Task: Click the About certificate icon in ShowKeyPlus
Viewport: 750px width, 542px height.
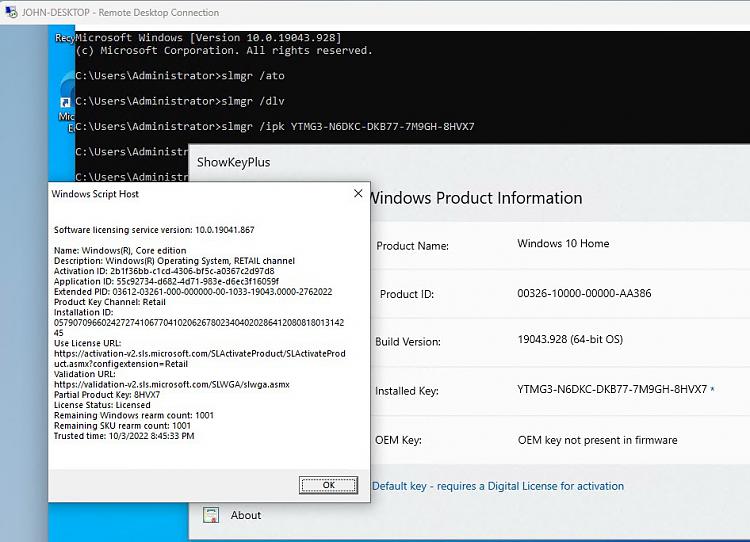Action: point(210,515)
